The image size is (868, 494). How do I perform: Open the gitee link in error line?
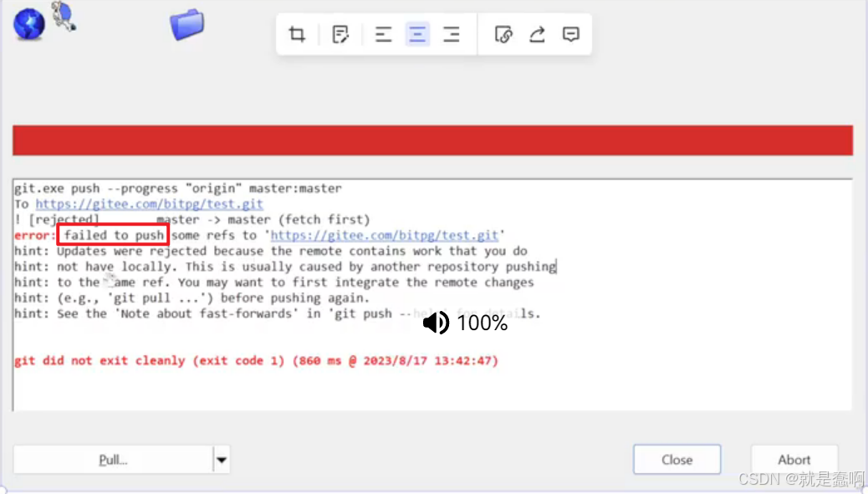[384, 235]
